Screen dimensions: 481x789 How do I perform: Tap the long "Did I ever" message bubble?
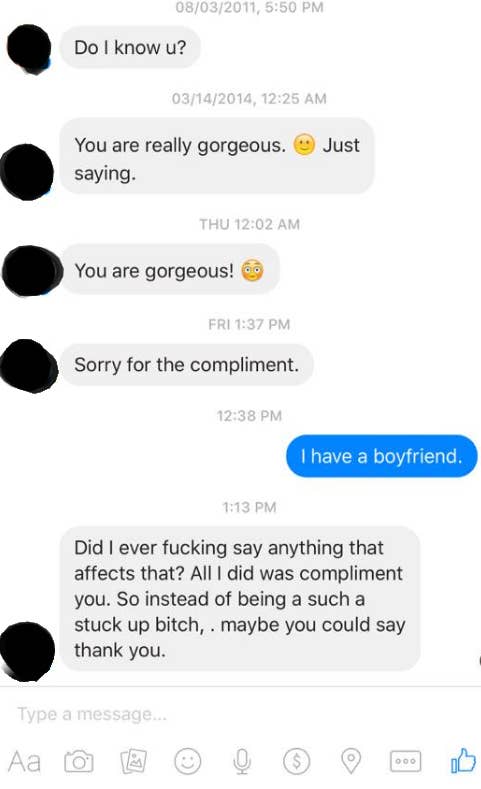240,599
